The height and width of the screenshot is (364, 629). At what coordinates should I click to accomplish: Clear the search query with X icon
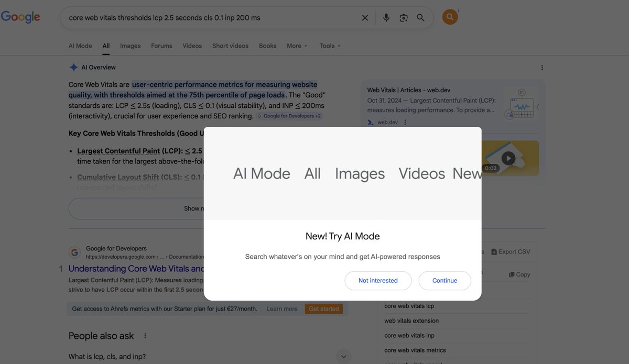tap(365, 18)
